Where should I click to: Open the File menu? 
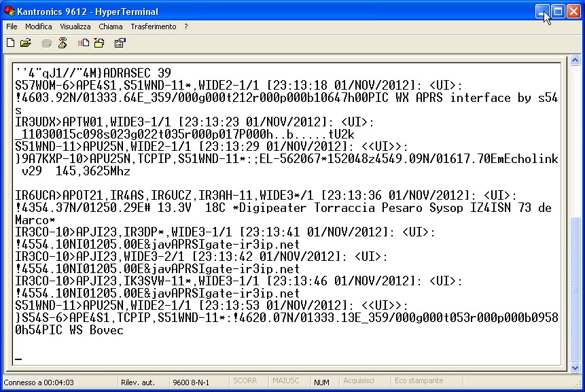(x=12, y=26)
